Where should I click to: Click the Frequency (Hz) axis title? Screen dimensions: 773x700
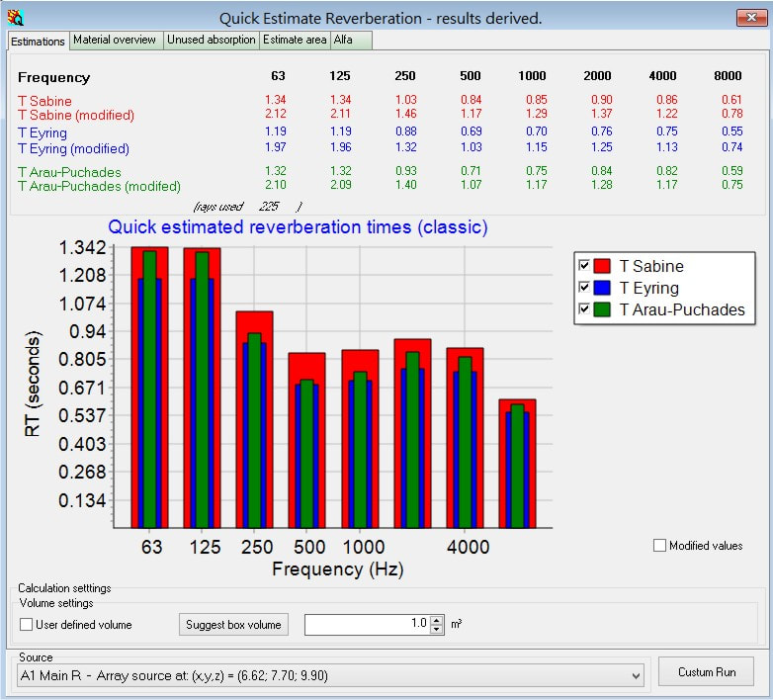point(338,569)
